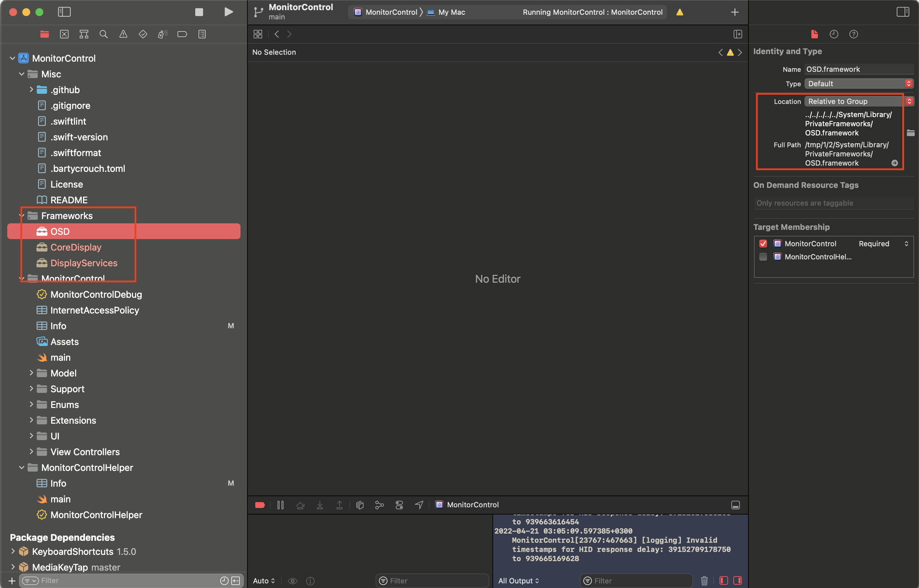Pause program execution in debug bar
Image resolution: width=919 pixels, height=588 pixels.
coord(281,505)
